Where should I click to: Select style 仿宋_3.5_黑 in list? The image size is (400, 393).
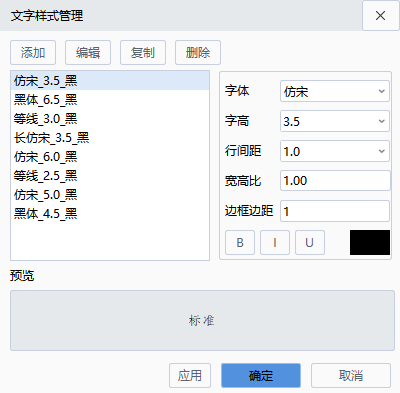[110, 81]
